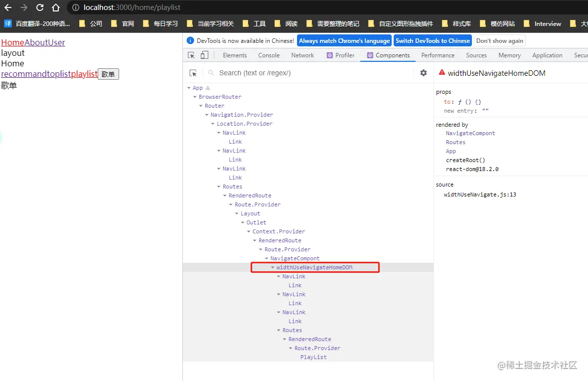Screen dimensions: 588x381
Task: Click the warning triangle beside widthUseNavigateHomeDOM title
Action: (442, 72)
